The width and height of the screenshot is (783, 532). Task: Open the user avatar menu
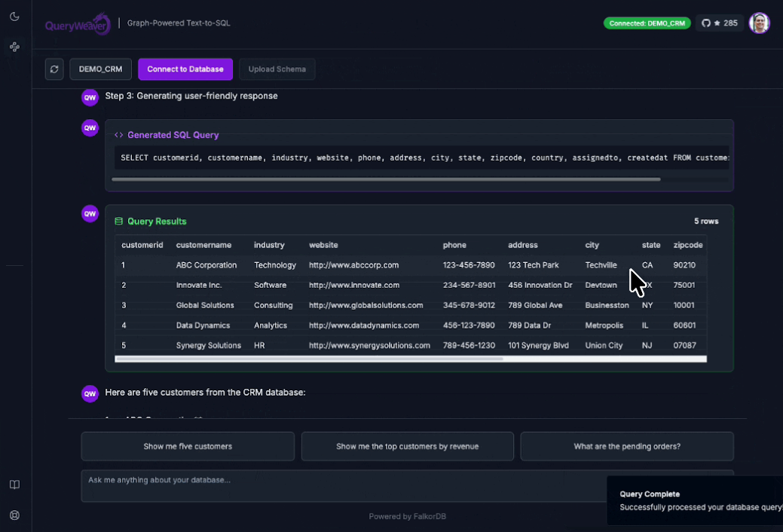pos(759,23)
